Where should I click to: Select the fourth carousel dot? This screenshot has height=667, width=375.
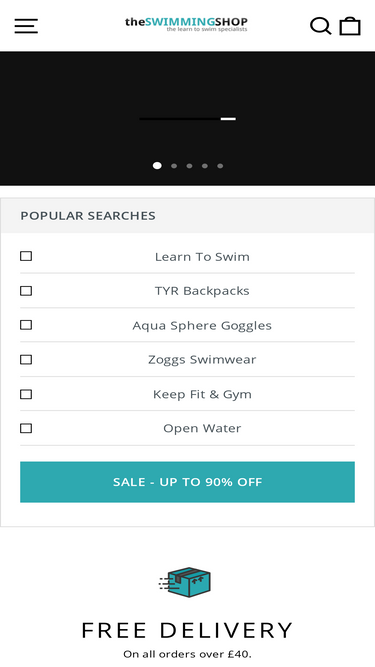(x=205, y=166)
